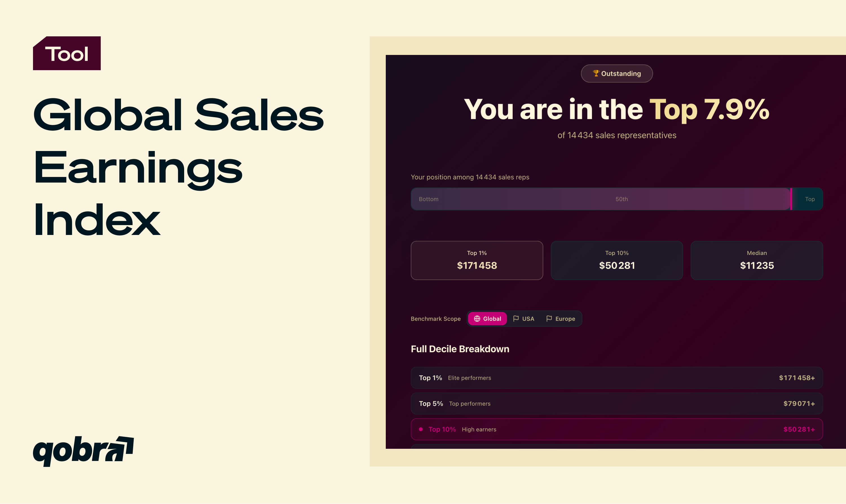Keep Global selected as benchmark scope
This screenshot has height=504, width=846.
coord(487,319)
